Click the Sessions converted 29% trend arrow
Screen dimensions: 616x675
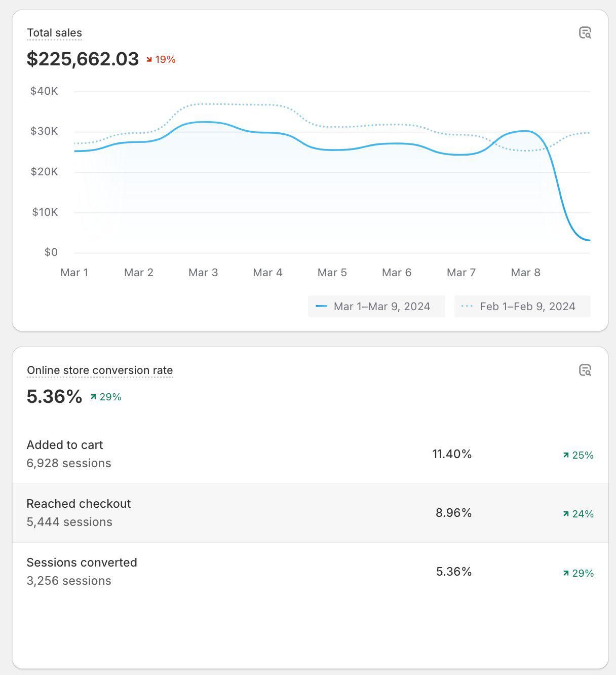(x=566, y=574)
